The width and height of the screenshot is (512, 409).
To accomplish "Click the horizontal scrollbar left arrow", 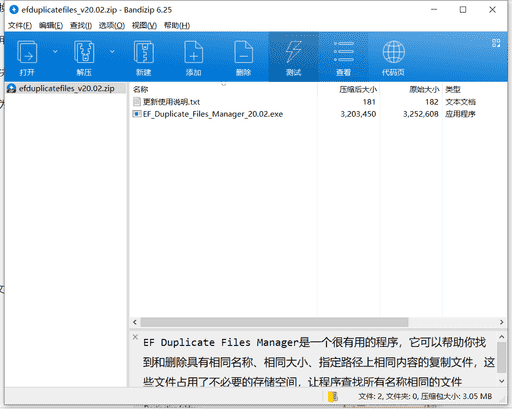I will (x=135, y=322).
